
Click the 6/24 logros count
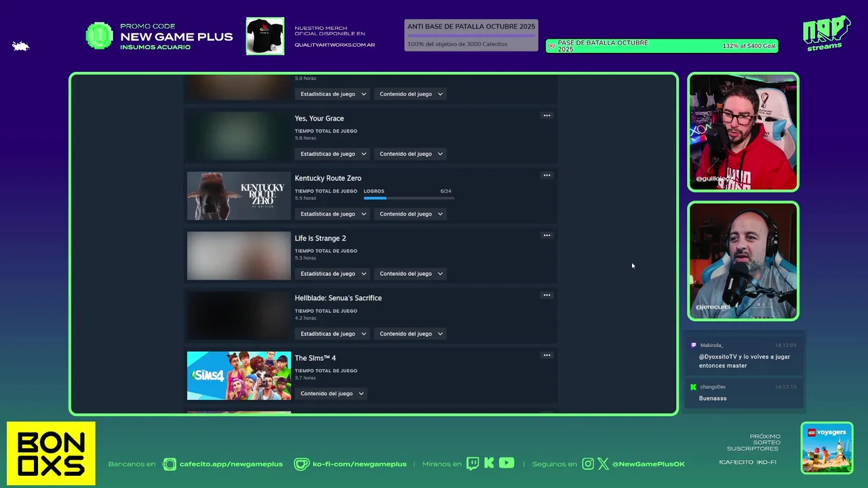446,191
